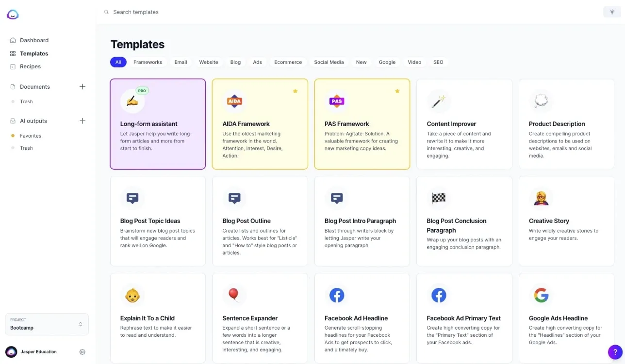This screenshot has width=625, height=364.
Task: Open the Bootcamp project dropdown
Action: 47,324
